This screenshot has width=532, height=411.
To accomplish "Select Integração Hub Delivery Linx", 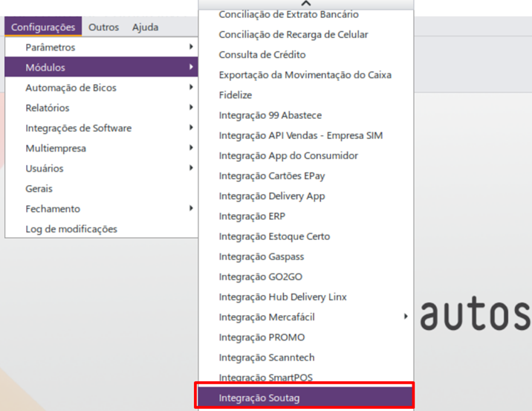I will pos(306,297).
